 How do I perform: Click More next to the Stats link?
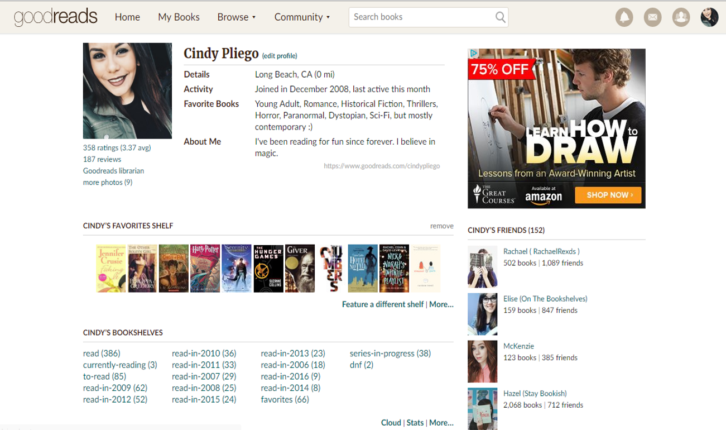click(x=441, y=423)
